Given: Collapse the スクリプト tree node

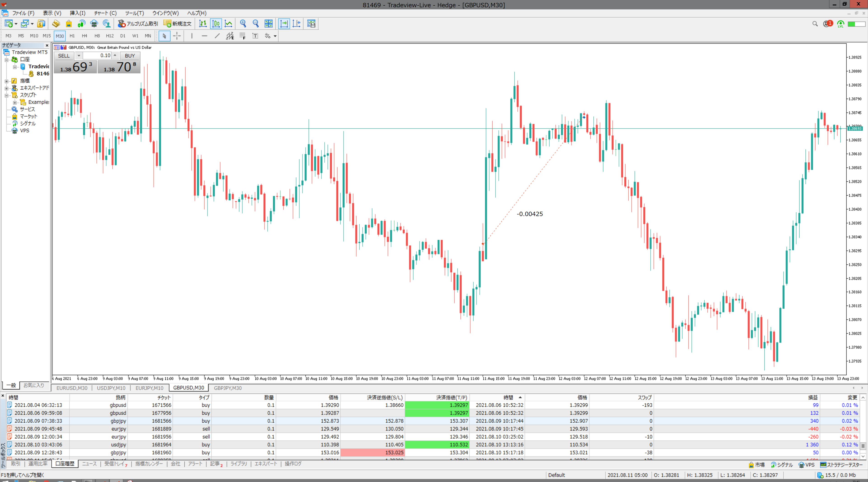Looking at the screenshot, I should pos(6,95).
